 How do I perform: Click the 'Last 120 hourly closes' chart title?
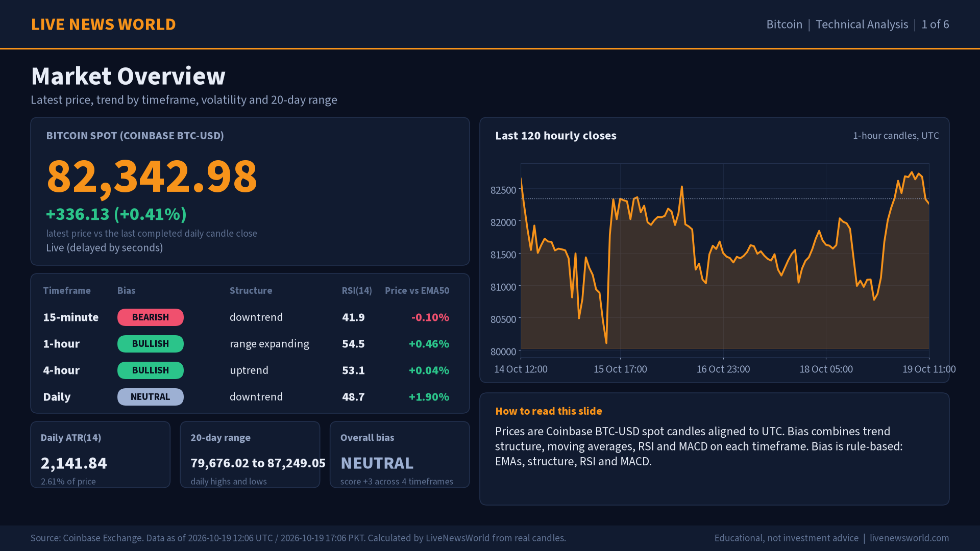(x=556, y=136)
